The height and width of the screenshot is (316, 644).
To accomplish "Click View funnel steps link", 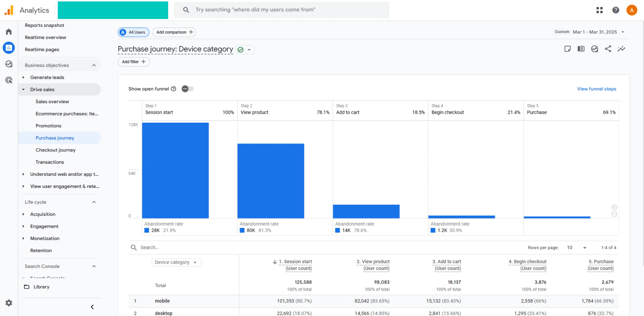I will (x=597, y=89).
